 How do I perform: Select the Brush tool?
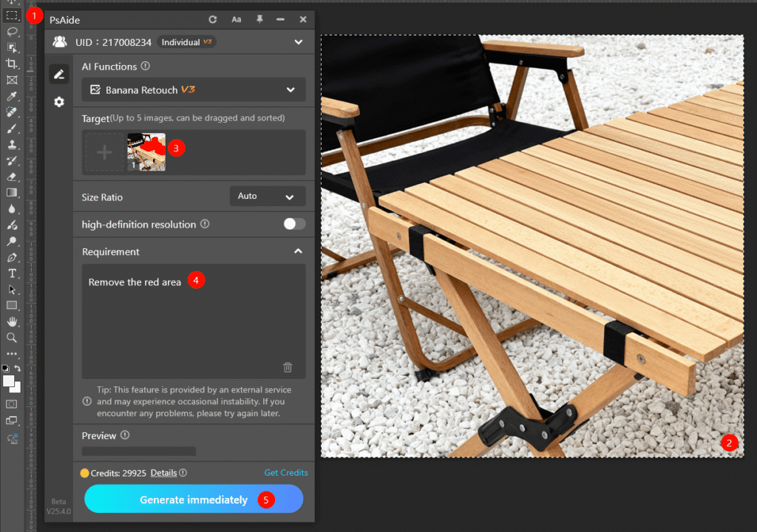click(10, 128)
